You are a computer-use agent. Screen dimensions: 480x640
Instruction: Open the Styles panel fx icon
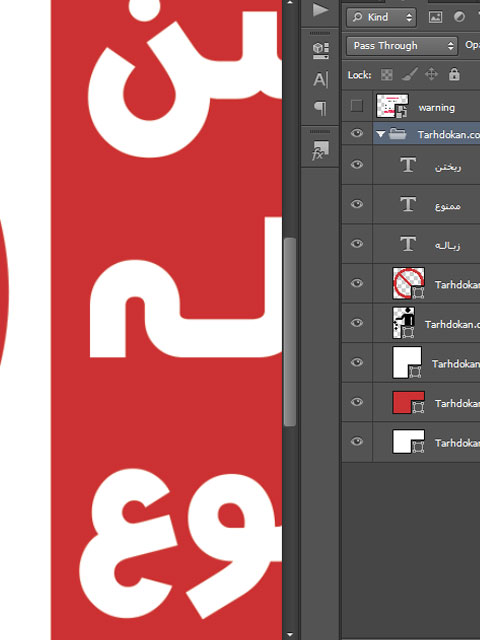coord(320,151)
